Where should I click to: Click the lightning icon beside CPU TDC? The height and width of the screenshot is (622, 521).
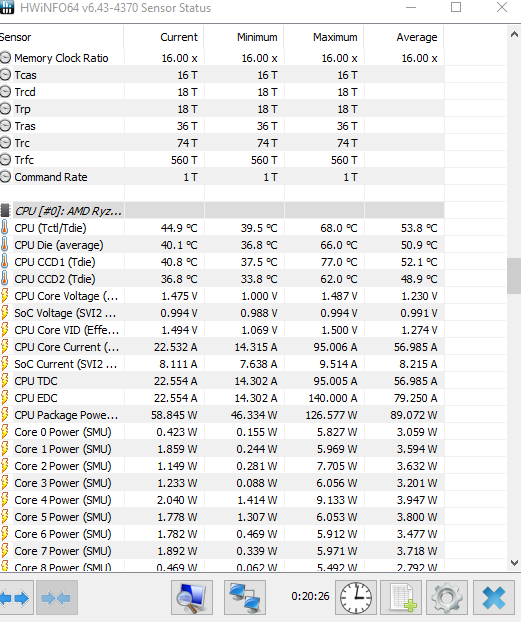pos(5,381)
